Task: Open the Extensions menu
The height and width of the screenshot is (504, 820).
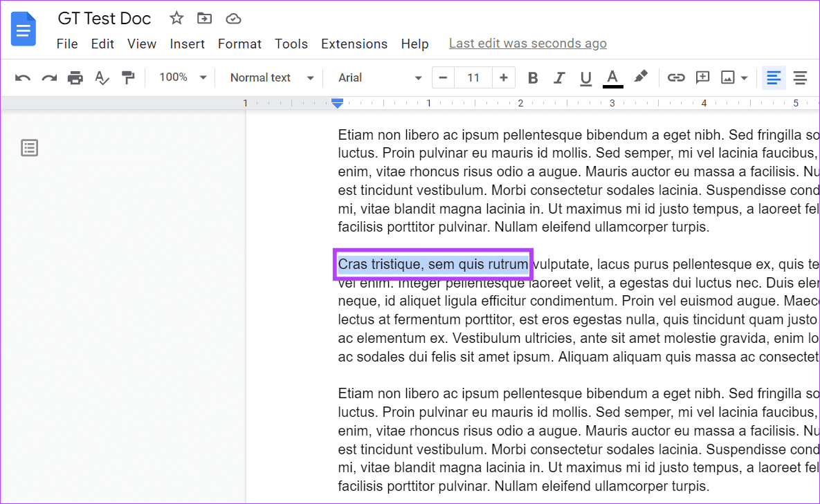Action: click(x=354, y=44)
